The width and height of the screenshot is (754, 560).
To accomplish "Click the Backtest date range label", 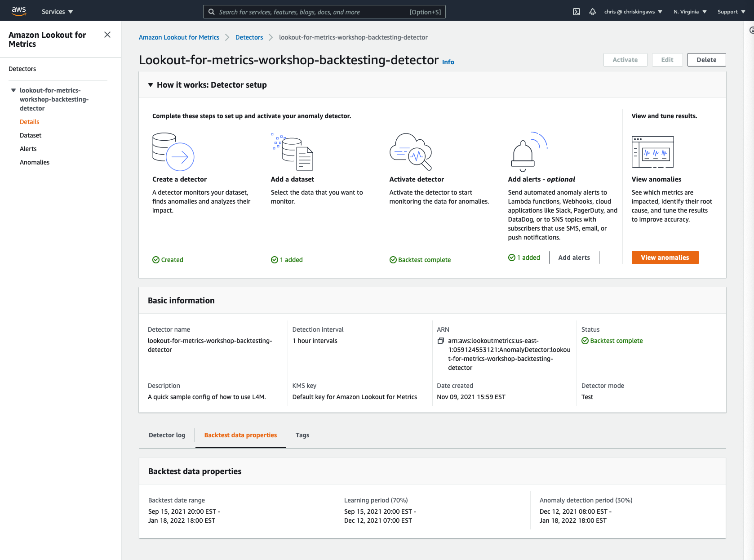I will click(177, 500).
